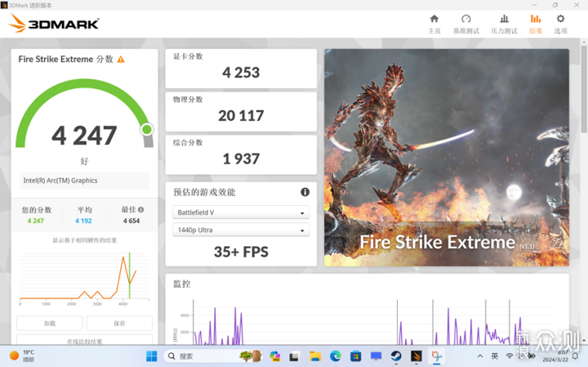Click the 在线比较结果 compare online button
Image resolution: width=588 pixels, height=367 pixels.
pos(84,340)
